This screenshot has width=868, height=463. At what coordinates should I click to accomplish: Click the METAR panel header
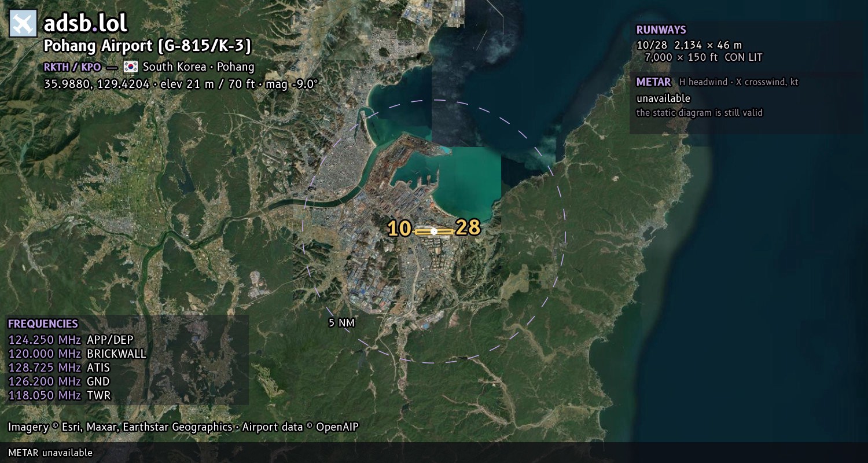click(653, 82)
